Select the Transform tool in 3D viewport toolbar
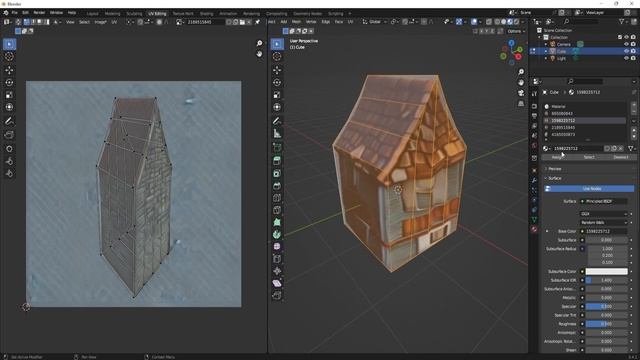The height and width of the screenshot is (360, 640). pos(277,107)
